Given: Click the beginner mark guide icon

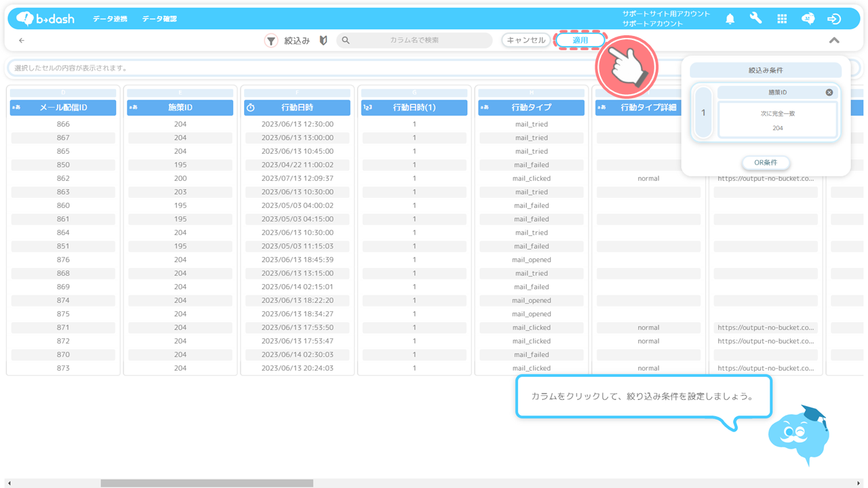Looking at the screenshot, I should [323, 41].
